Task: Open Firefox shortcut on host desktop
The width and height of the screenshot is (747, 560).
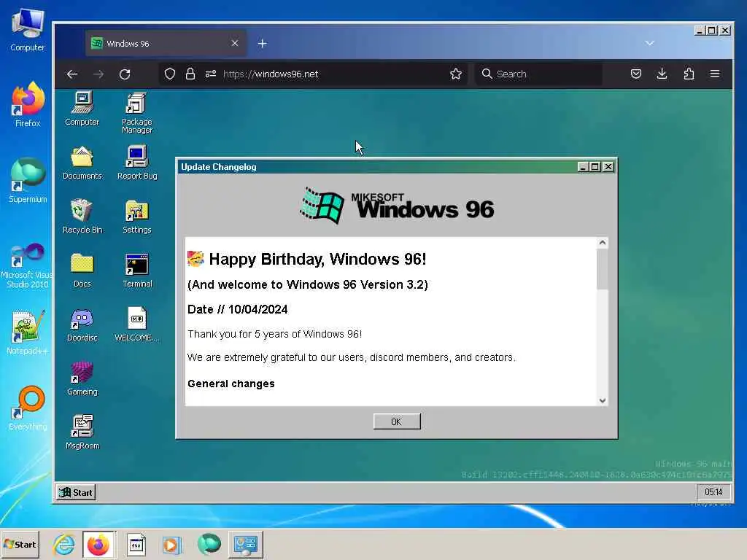Action: pos(28,104)
